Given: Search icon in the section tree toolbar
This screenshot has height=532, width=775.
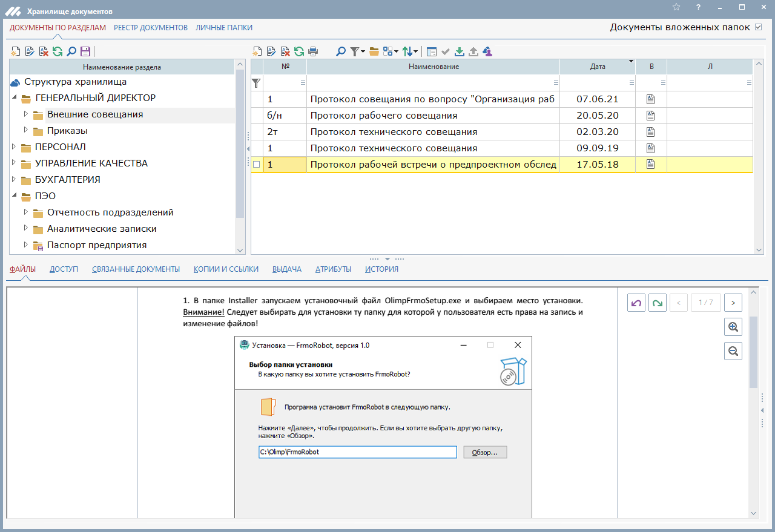Looking at the screenshot, I should click(71, 51).
